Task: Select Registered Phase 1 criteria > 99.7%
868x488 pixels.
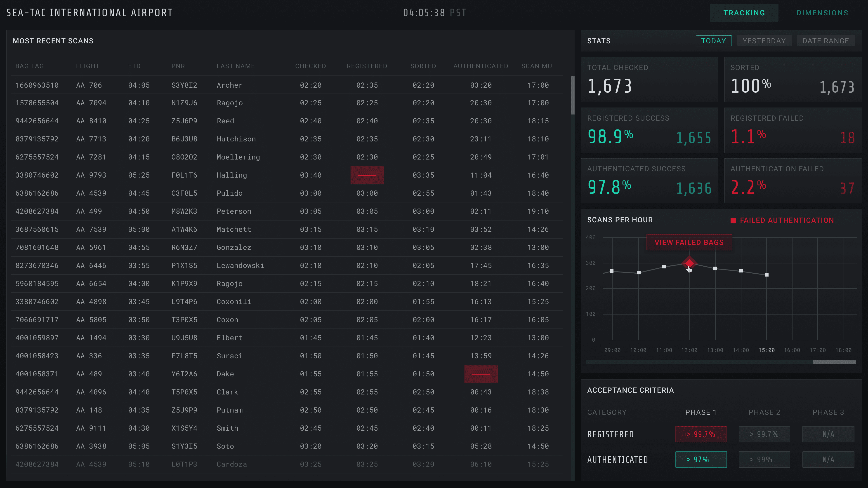Action: [701, 434]
